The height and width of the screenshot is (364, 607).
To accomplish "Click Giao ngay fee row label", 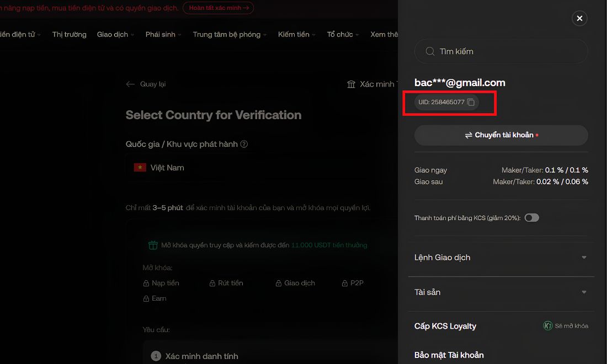I will coord(430,170).
